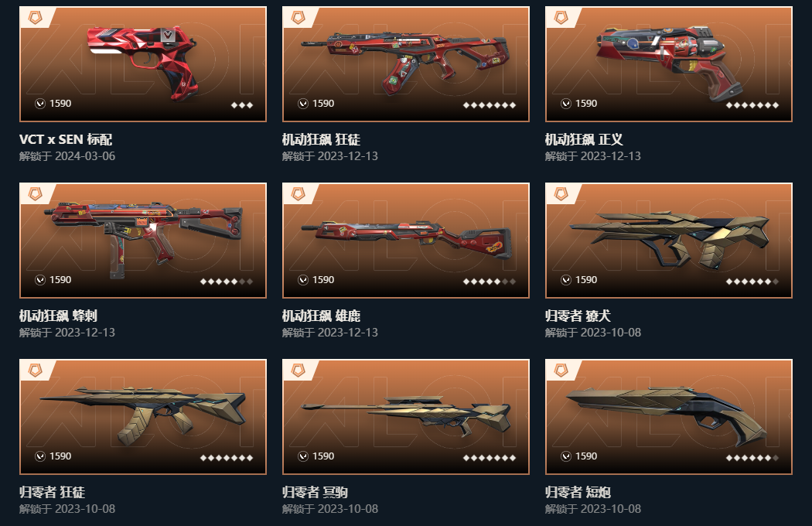Click the 机动狂飙 雄鹿 title text

(x=321, y=316)
